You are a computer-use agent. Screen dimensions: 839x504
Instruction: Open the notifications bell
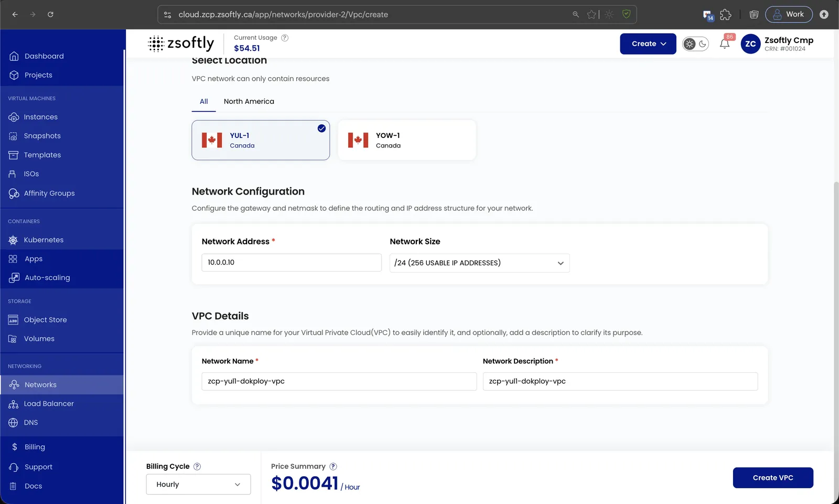coord(725,44)
